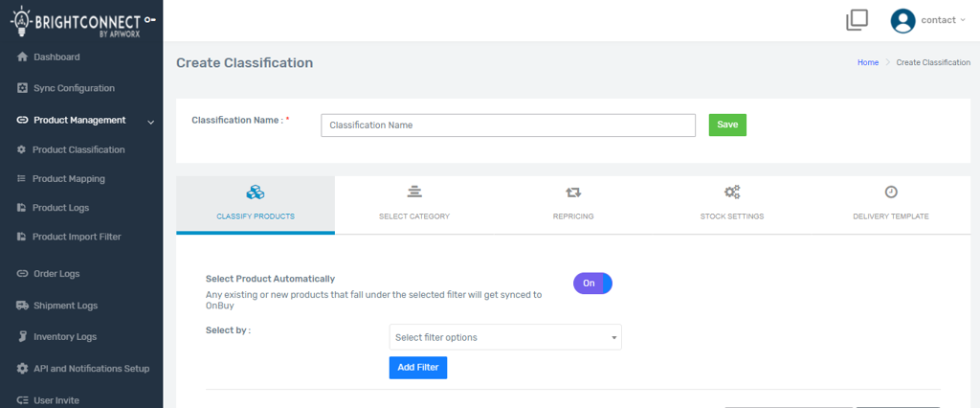Click the Stock Settings gears icon
Image resolution: width=980 pixels, height=408 pixels.
[732, 193]
